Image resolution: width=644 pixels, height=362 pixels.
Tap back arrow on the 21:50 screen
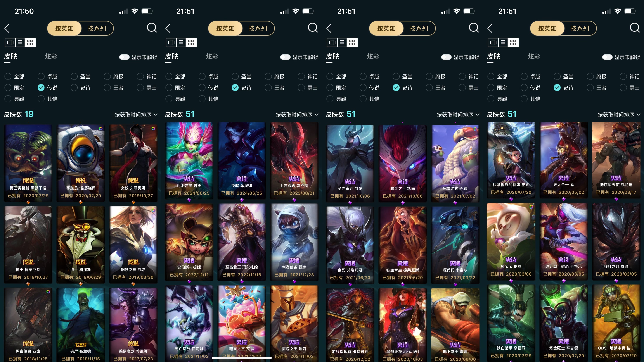[7, 28]
